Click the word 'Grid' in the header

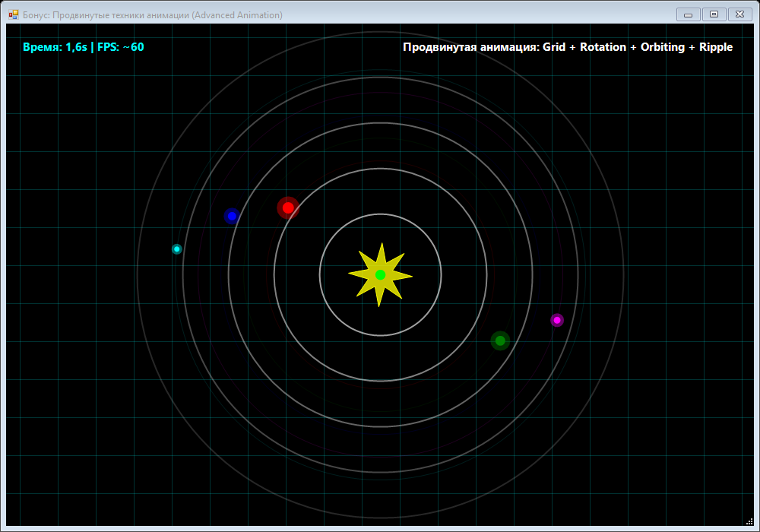click(x=554, y=47)
